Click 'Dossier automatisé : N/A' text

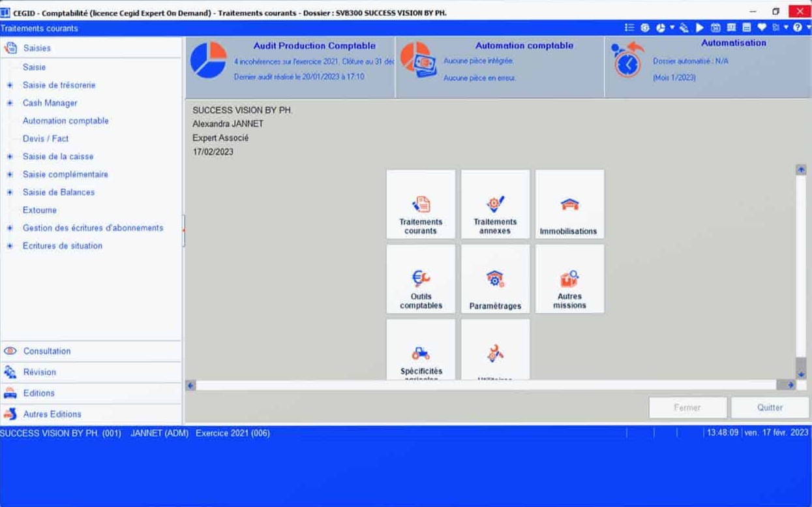click(690, 61)
